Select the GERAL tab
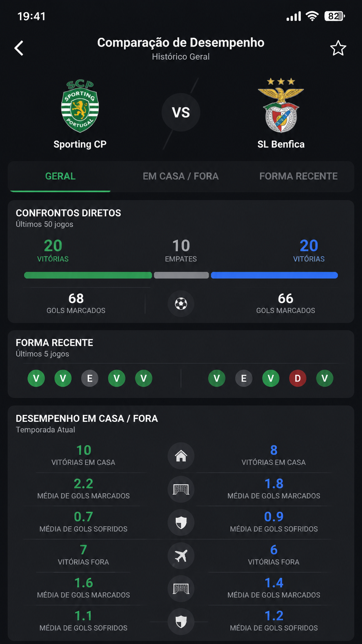This screenshot has height=644, width=362. 60,176
